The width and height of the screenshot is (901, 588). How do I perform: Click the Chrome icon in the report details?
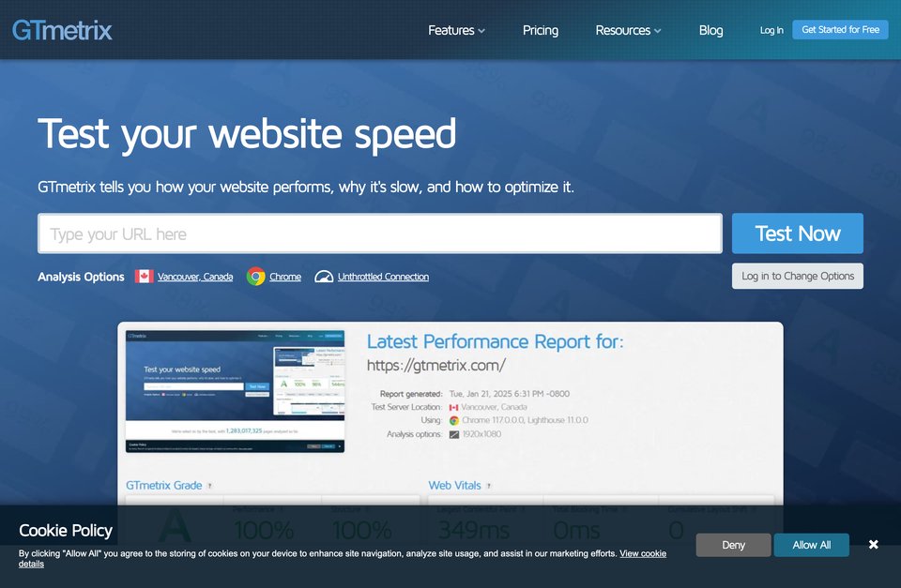pyautogui.click(x=454, y=420)
